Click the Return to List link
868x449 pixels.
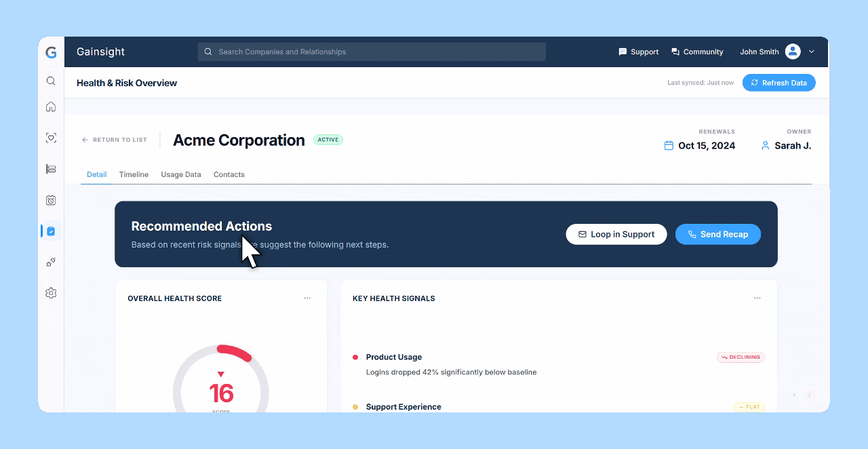click(x=114, y=140)
